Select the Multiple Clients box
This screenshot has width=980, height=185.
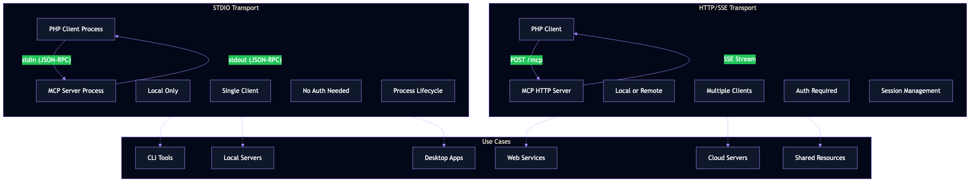click(x=729, y=91)
